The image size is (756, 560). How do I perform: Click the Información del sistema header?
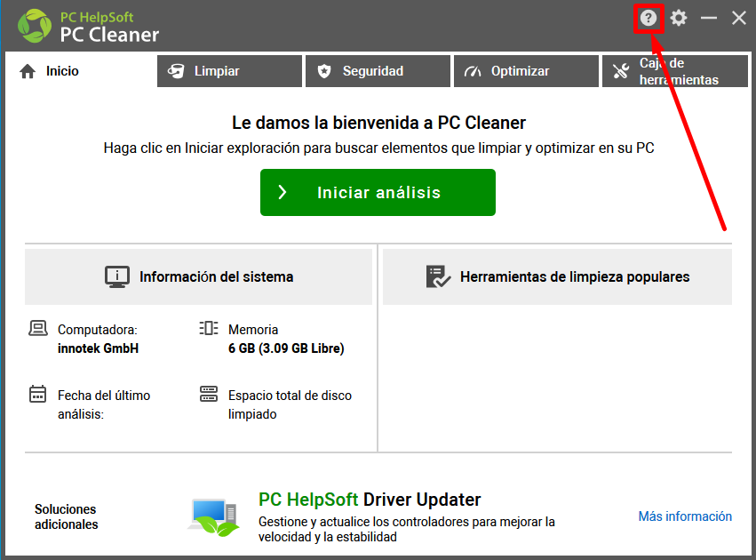coord(199,276)
